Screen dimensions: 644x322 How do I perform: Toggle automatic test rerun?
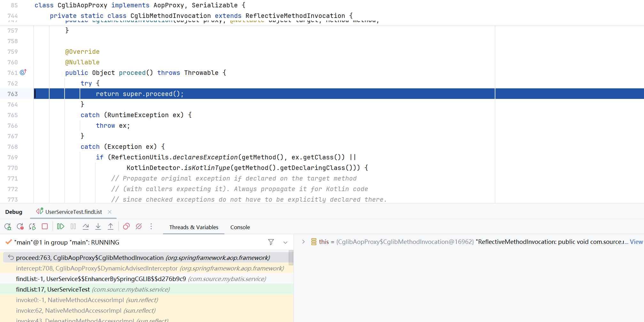32,227
